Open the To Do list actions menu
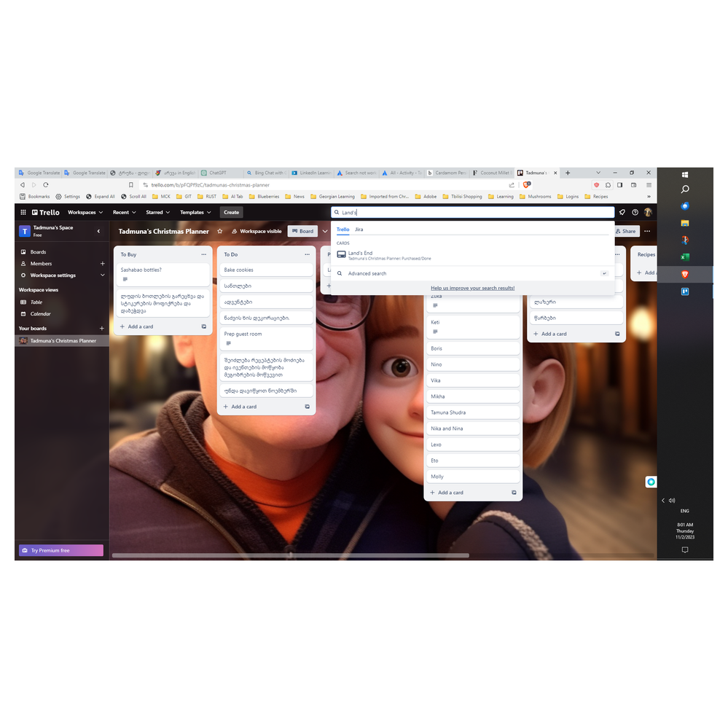This screenshot has width=728, height=728. tap(307, 254)
